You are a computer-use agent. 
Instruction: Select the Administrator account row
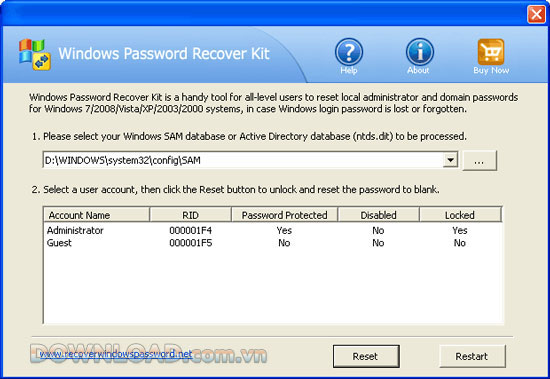[x=273, y=230]
